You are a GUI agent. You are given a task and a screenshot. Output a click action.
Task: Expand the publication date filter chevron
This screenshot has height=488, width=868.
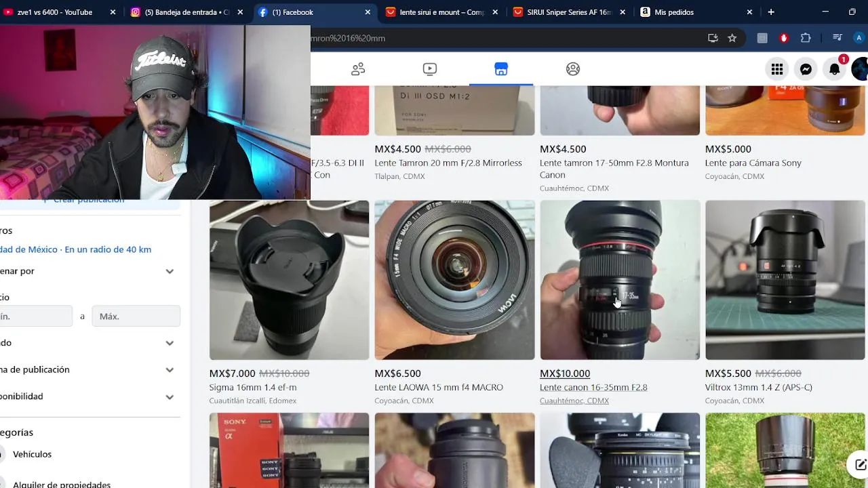click(x=170, y=370)
